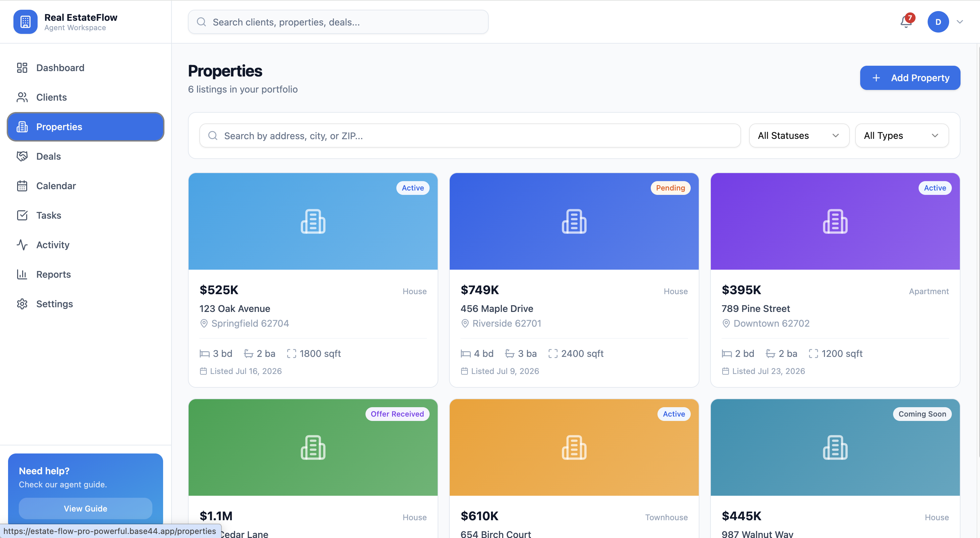This screenshot has width=980, height=538.
Task: Focus the search by address field
Action: [470, 136]
